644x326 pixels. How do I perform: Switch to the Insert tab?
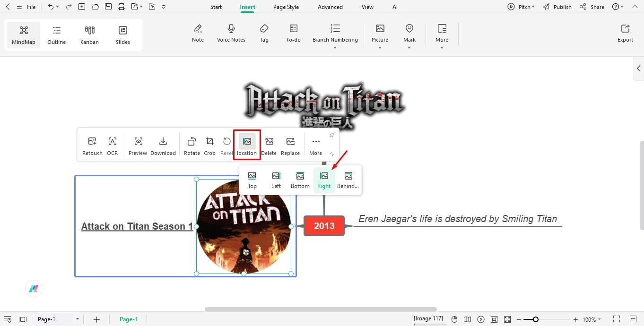(x=247, y=7)
